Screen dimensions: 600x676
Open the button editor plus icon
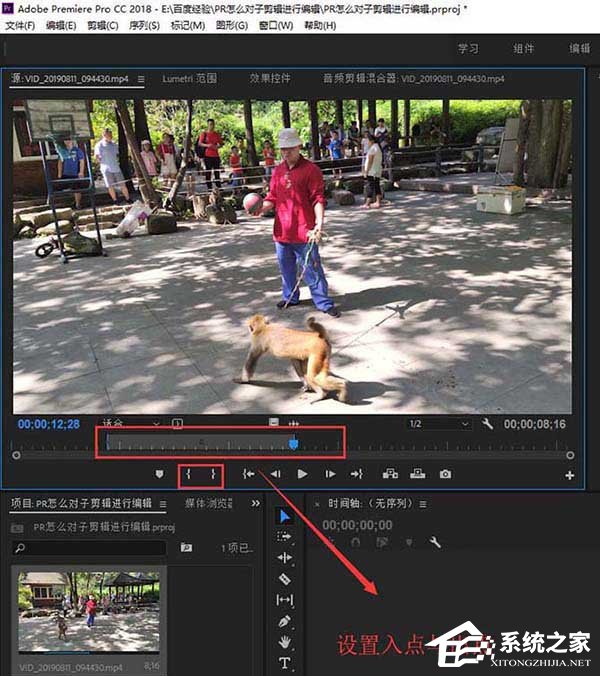pyautogui.click(x=569, y=475)
